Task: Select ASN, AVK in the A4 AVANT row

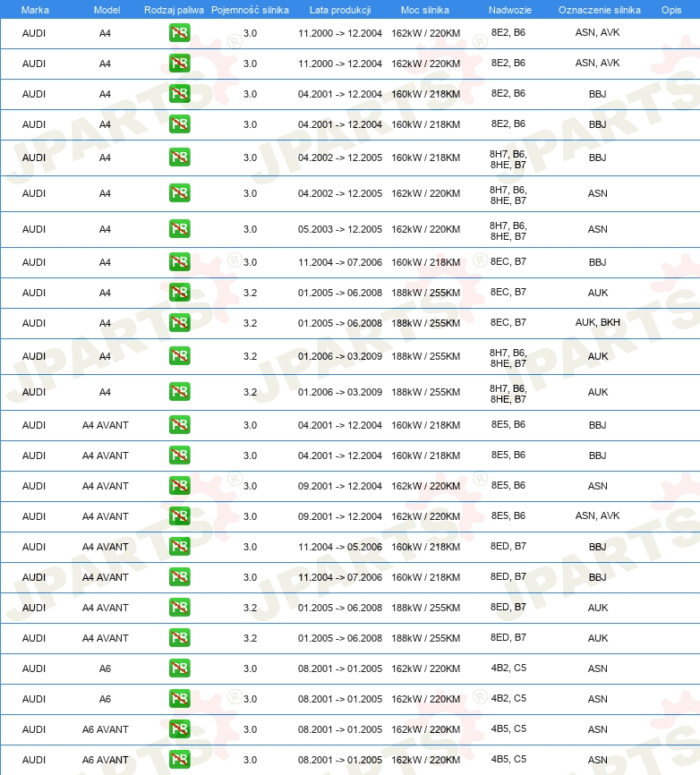Action: pos(598,515)
